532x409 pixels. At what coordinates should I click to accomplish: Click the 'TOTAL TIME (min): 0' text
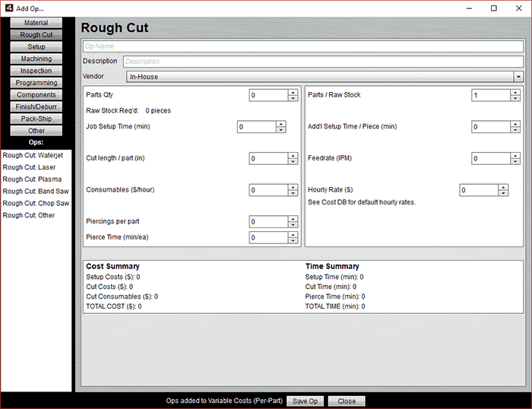[x=335, y=306]
